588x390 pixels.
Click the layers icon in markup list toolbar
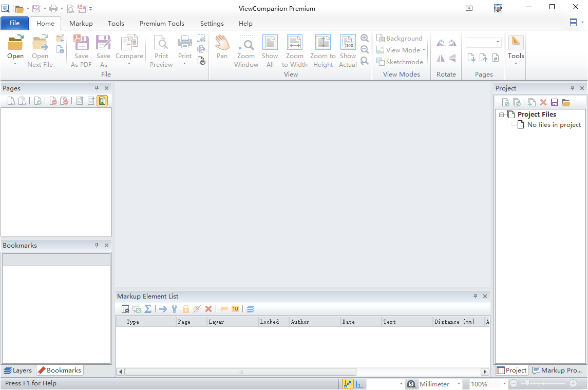coord(251,309)
